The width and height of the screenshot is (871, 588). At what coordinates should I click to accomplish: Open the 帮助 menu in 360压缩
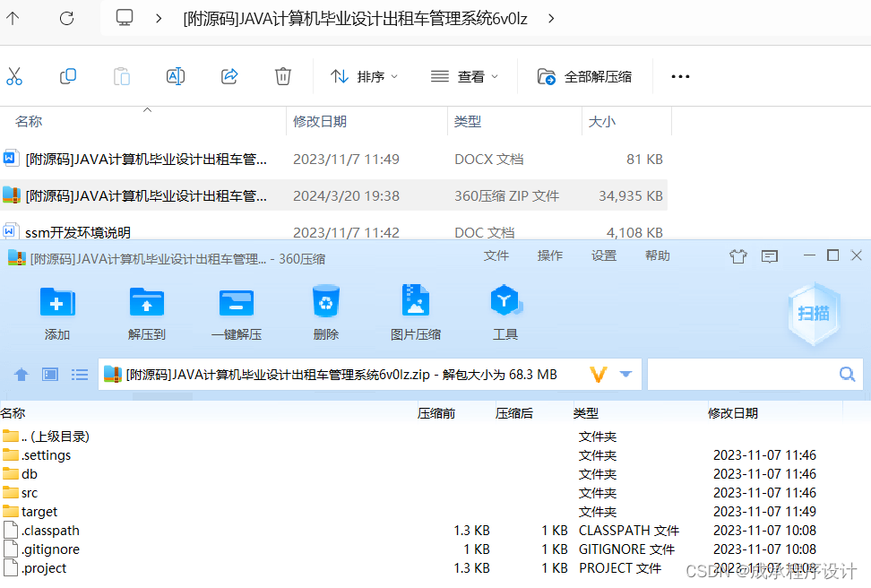659,255
